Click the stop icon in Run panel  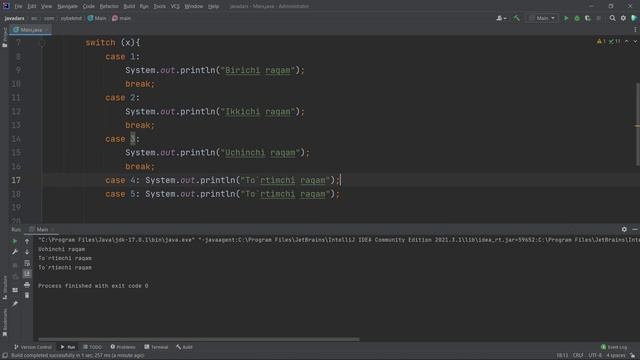pyautogui.click(x=15, y=265)
